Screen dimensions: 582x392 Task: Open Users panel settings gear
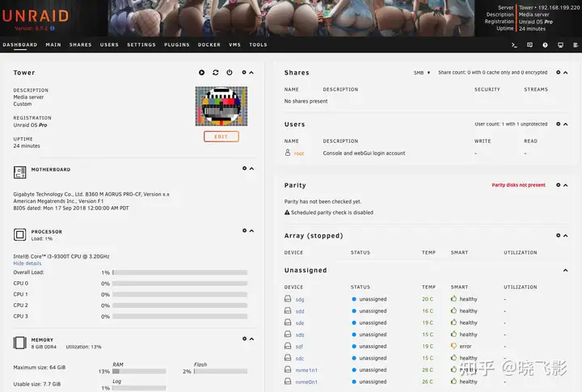tap(558, 124)
